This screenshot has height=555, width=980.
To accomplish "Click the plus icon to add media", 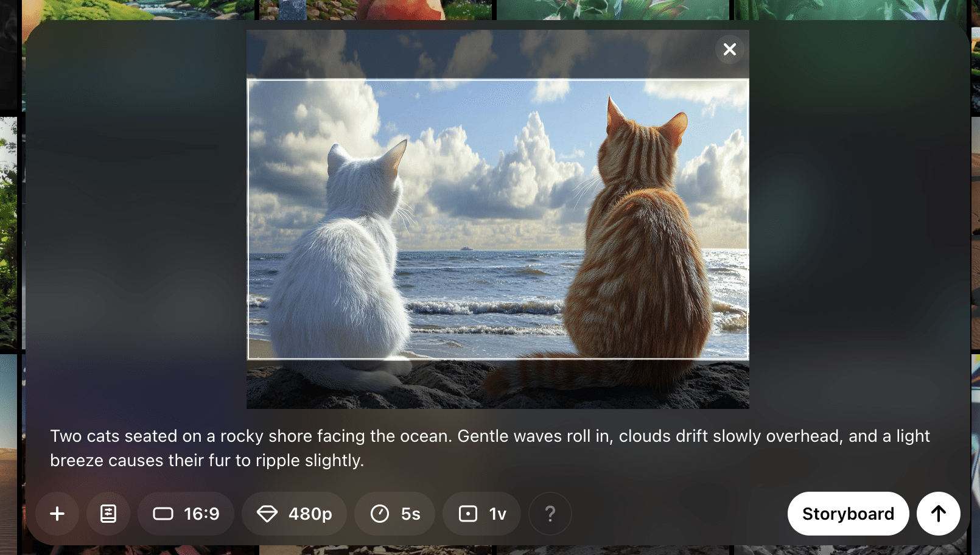I will click(x=57, y=514).
